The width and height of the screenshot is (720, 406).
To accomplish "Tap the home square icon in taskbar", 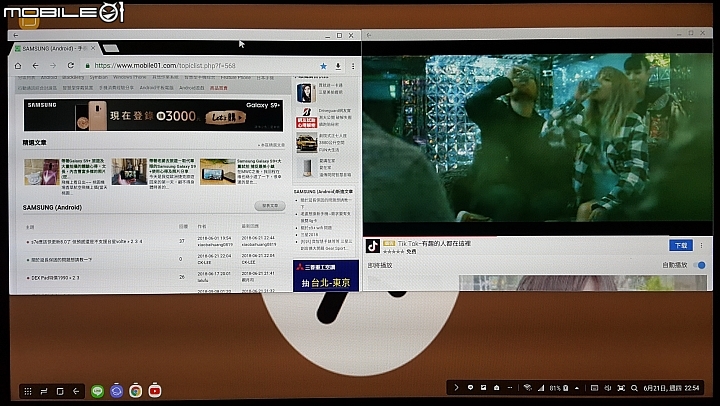I will click(60, 391).
